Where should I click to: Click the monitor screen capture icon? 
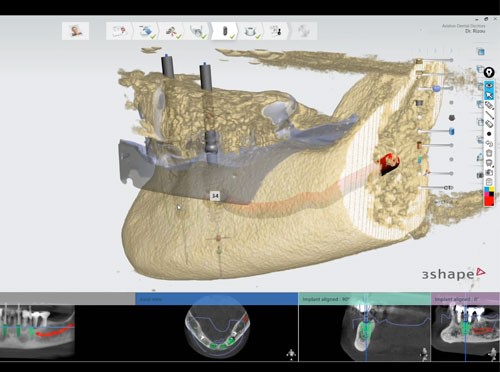coord(489,163)
